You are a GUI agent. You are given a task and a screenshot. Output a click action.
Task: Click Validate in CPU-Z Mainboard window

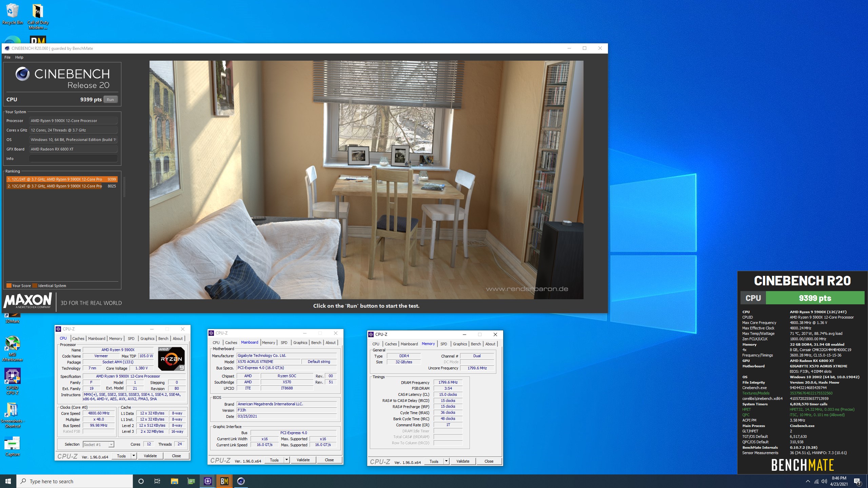click(x=303, y=460)
